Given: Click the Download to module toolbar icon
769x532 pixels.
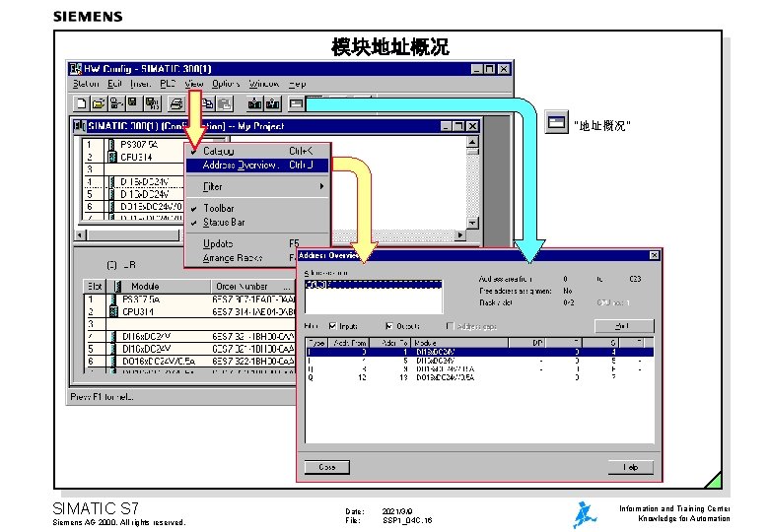Looking at the screenshot, I should click(255, 103).
